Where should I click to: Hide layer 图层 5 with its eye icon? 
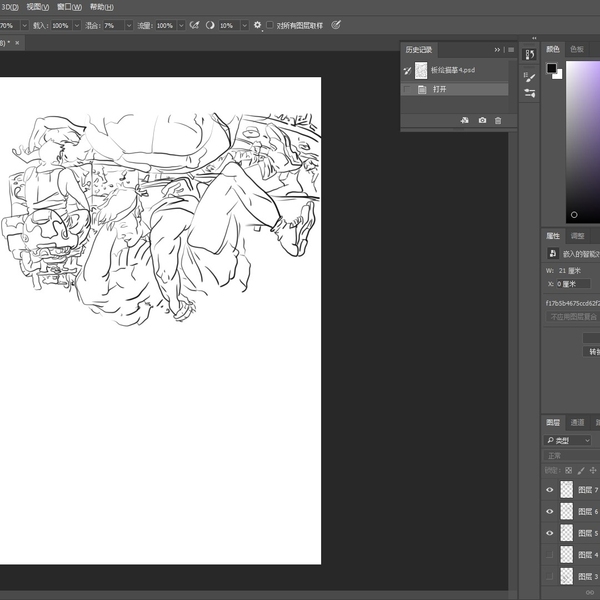[549, 533]
